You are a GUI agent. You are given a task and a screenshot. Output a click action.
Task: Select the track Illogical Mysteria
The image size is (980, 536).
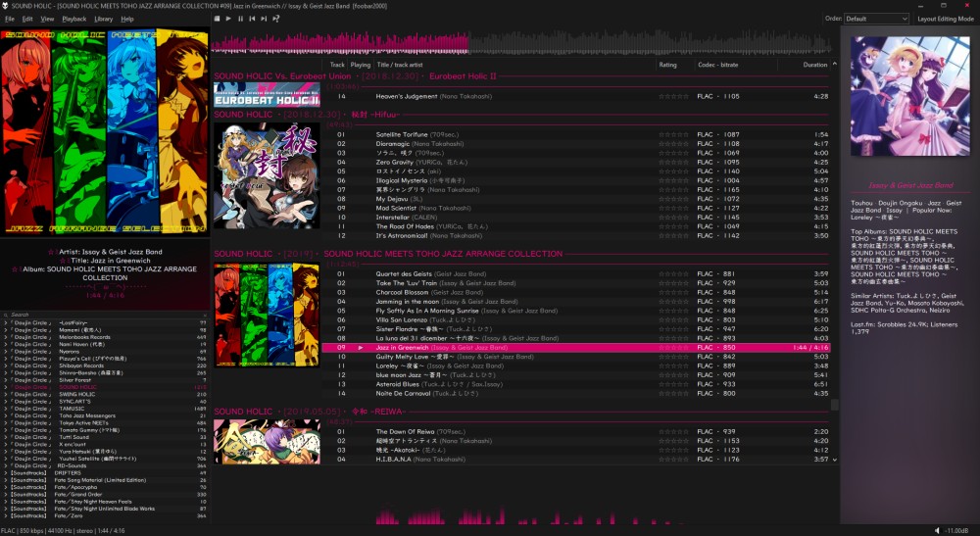(576, 181)
